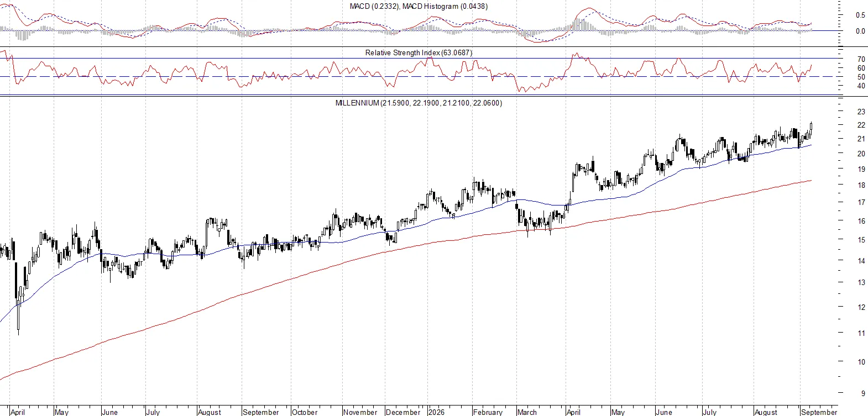Viewport: 868px width, 416px height.
Task: Click the March label on date axis
Action: [x=527, y=412]
